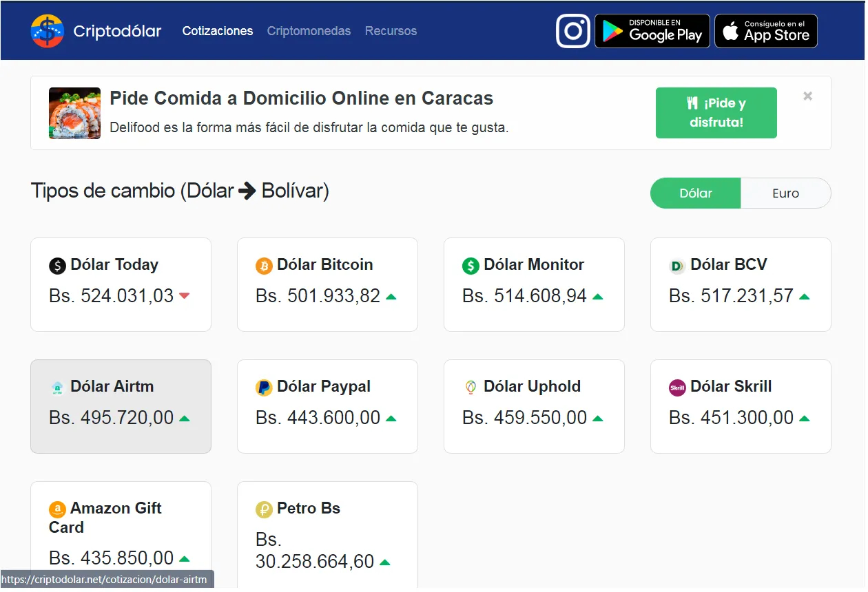Click the value Bs. 501.933,82
The width and height of the screenshot is (868, 592).
pos(318,296)
